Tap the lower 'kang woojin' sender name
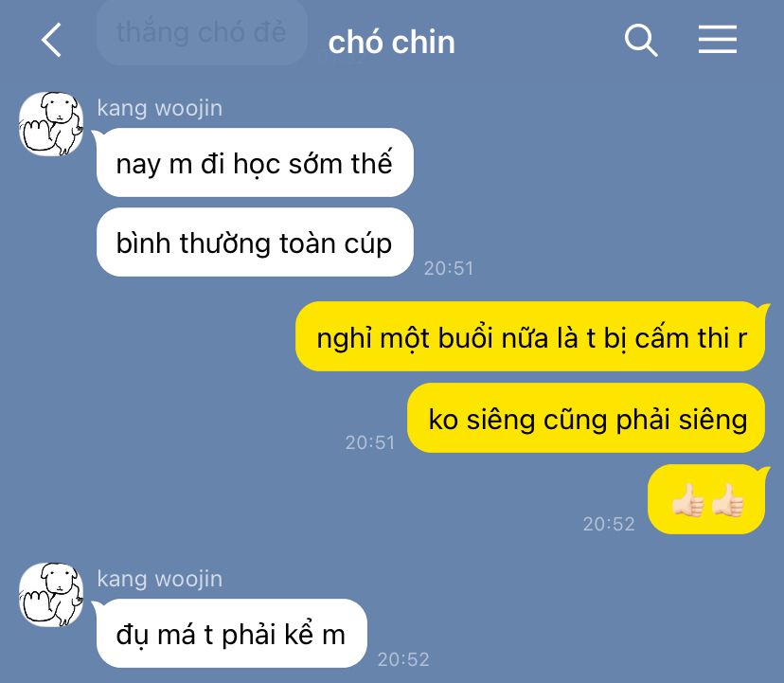The image size is (784, 683). [x=160, y=580]
